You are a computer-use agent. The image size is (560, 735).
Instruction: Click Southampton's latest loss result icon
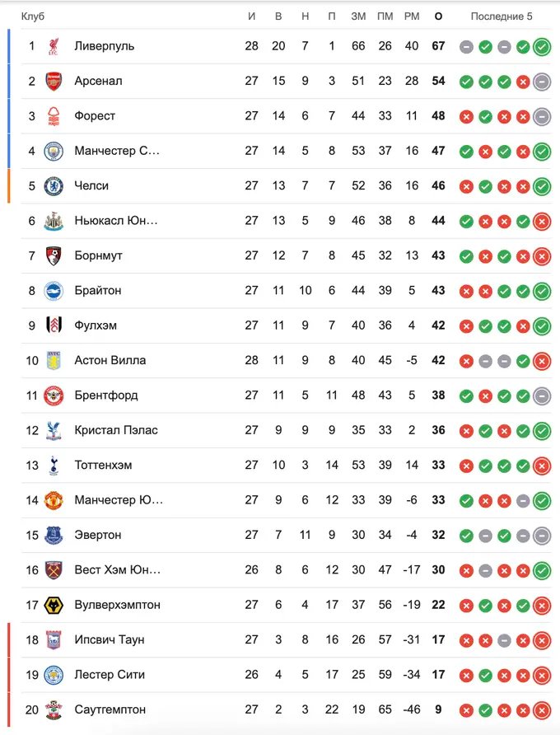(x=542, y=710)
